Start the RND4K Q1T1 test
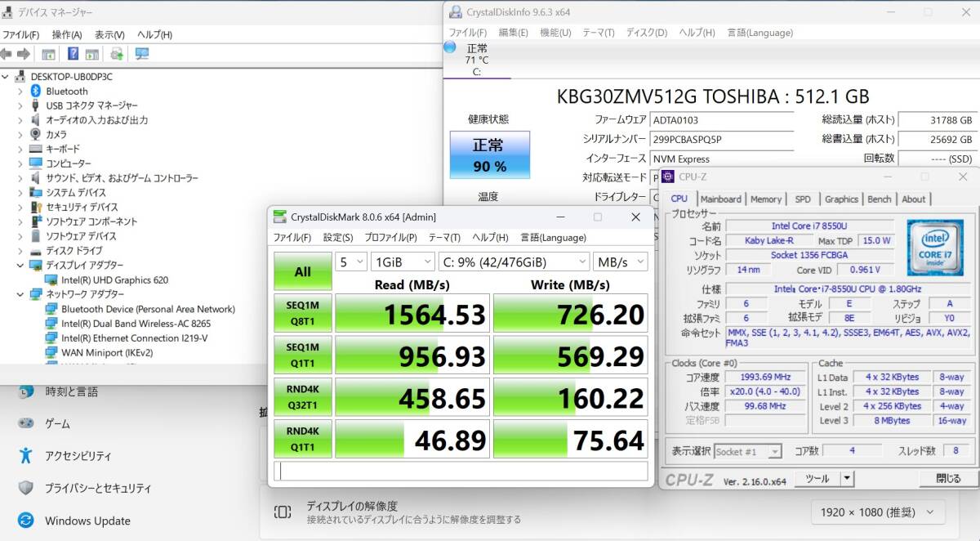The width and height of the screenshot is (980, 541). coord(302,438)
